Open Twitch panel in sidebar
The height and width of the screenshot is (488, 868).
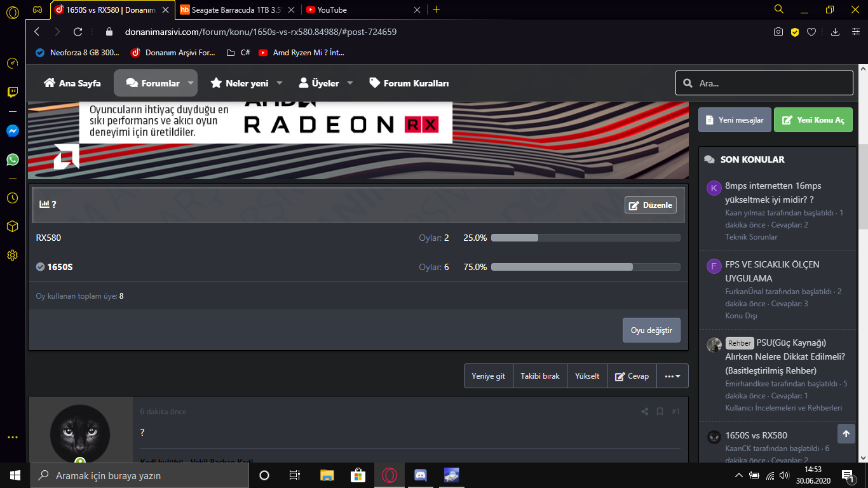coord(12,92)
